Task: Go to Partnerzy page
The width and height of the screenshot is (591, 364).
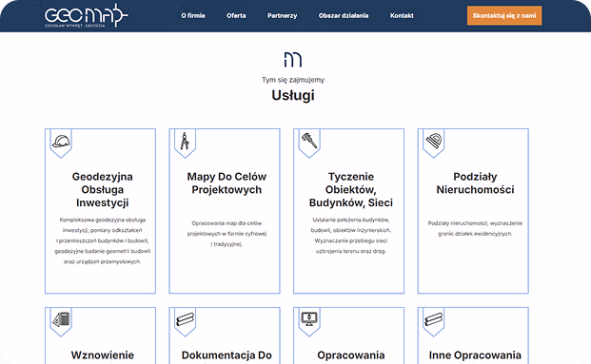Action: coord(282,15)
